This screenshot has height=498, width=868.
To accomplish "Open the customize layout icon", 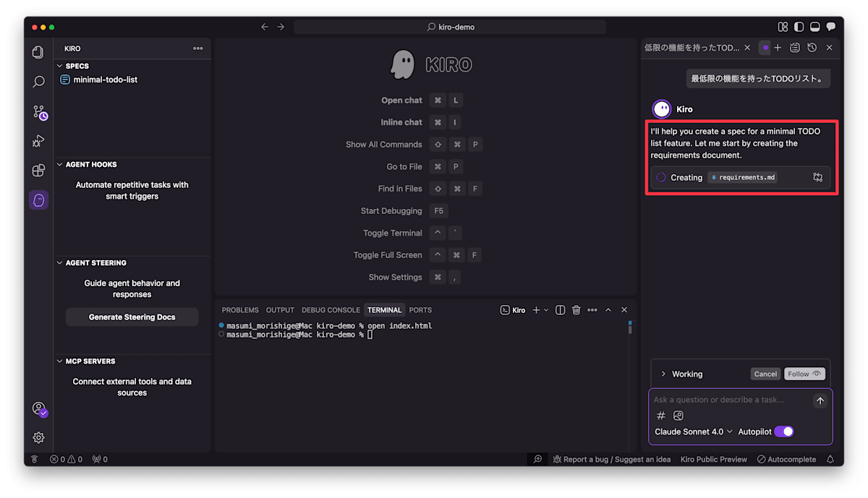I will [x=783, y=27].
